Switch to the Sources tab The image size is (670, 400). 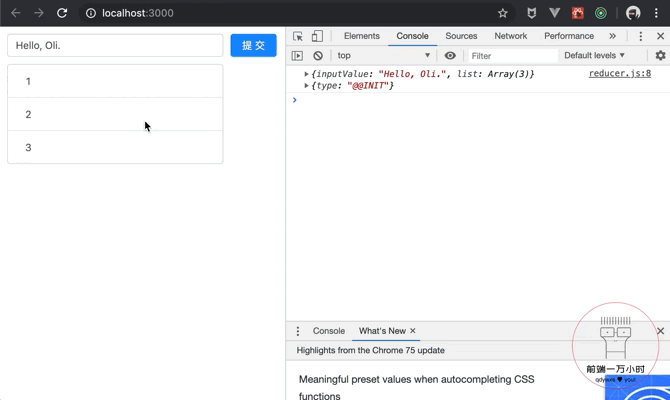pyautogui.click(x=461, y=36)
